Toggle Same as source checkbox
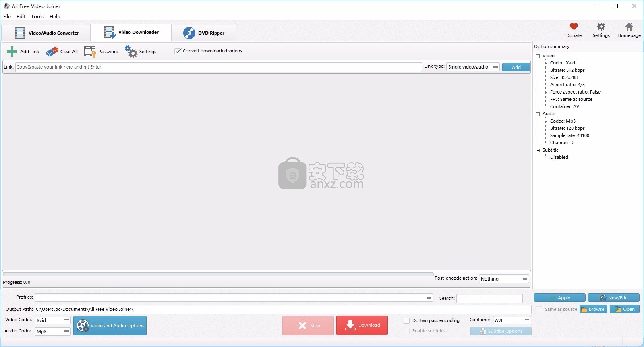 539,309
